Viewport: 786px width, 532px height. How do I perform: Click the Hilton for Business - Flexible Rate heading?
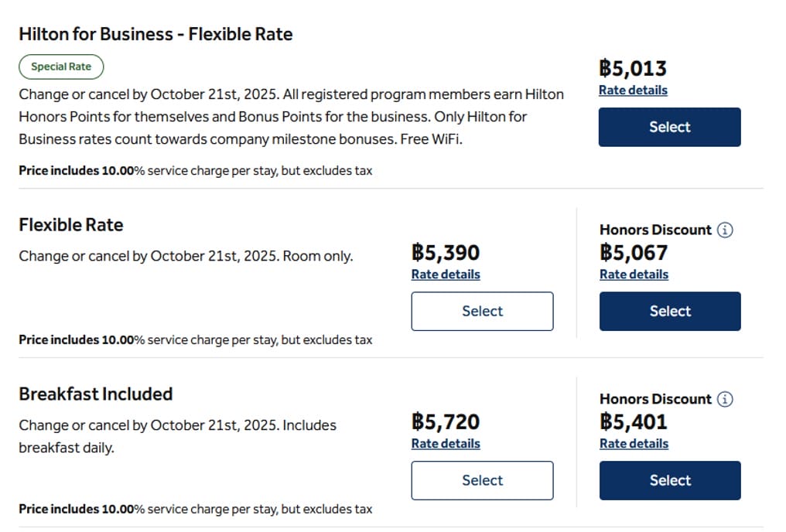tap(155, 34)
